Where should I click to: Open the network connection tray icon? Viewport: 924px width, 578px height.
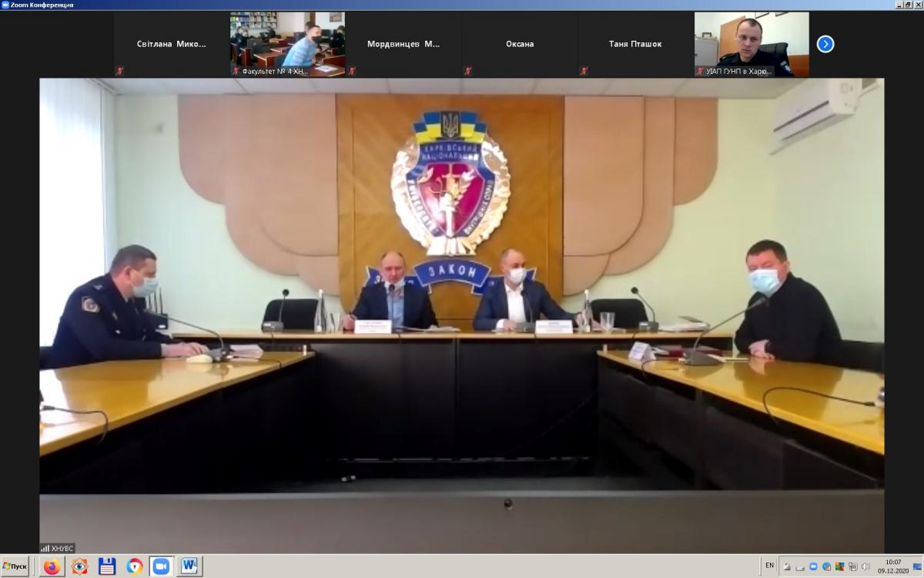tap(852, 566)
